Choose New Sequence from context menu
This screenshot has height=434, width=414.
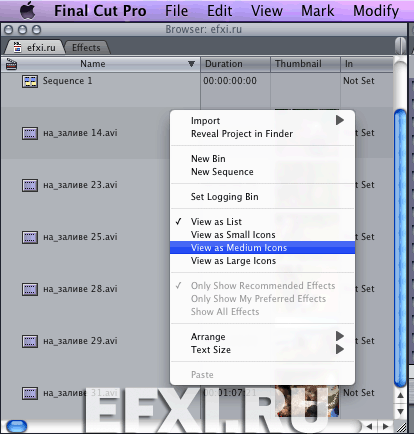tap(262, 172)
